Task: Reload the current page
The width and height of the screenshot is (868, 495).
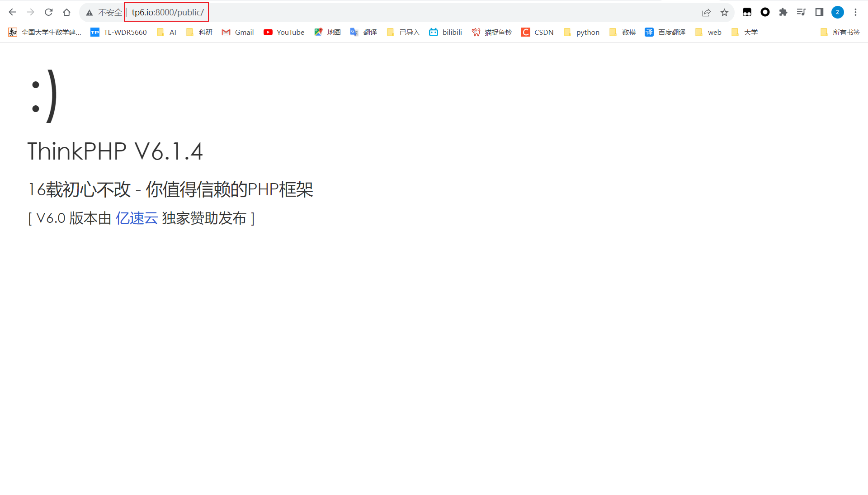Action: (49, 12)
